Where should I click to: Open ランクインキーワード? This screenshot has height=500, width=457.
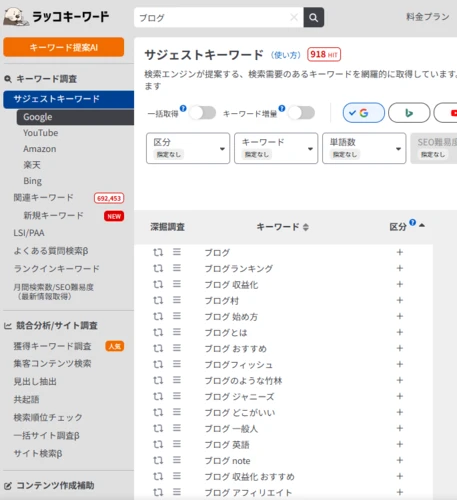point(56,269)
